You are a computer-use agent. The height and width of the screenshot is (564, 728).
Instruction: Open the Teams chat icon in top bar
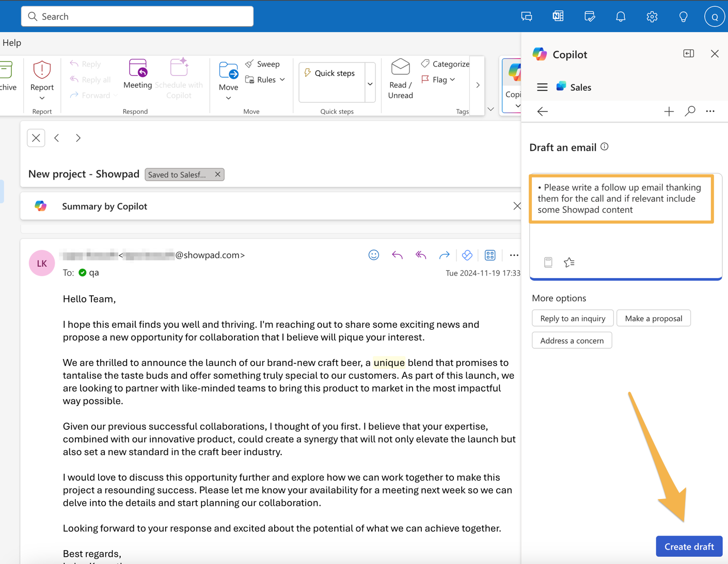click(527, 17)
